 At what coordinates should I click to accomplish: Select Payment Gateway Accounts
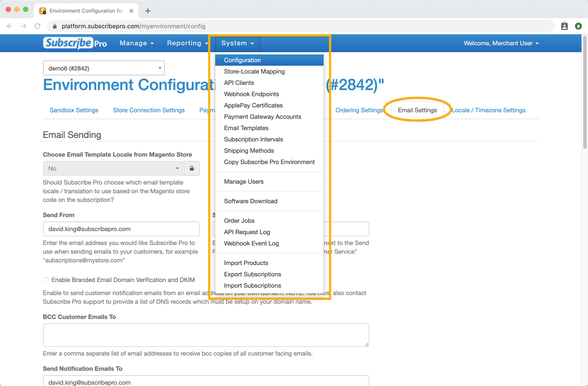pos(269,117)
